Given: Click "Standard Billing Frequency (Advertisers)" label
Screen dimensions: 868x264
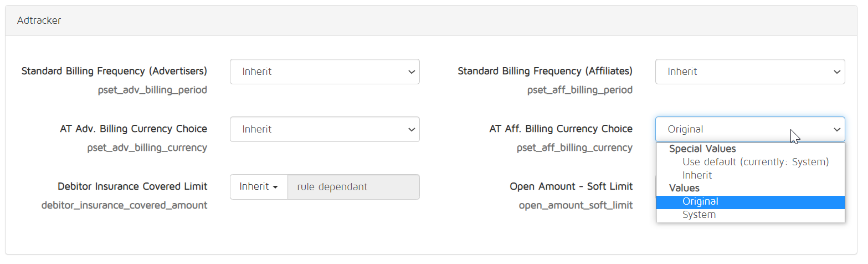Looking at the screenshot, I should click(114, 72).
